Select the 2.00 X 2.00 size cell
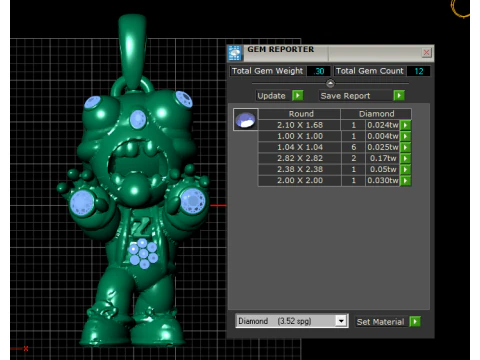The height and width of the screenshot is (360, 480). coord(300,180)
